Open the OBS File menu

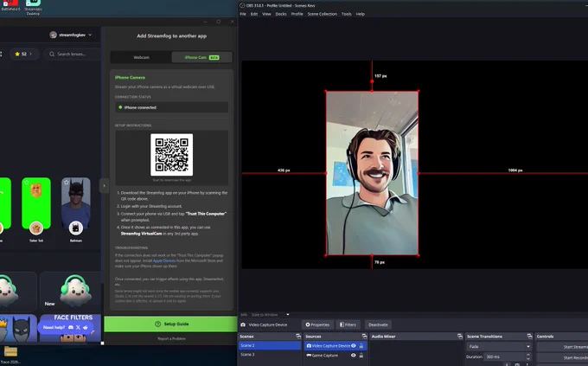pos(243,14)
